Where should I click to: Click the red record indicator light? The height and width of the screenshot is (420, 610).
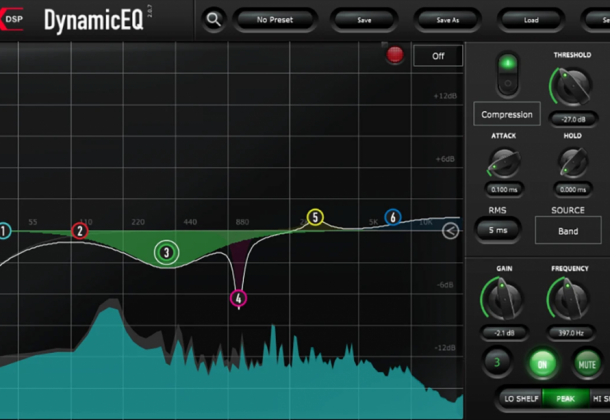tap(395, 54)
